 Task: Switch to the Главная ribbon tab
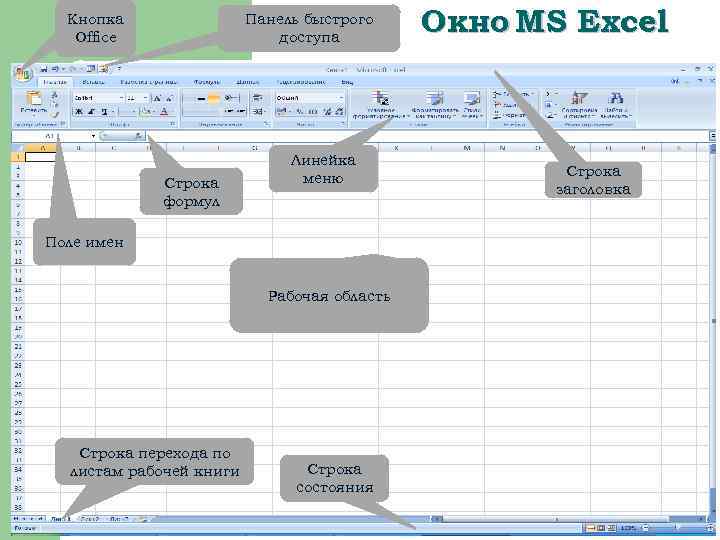pyautogui.click(x=55, y=82)
